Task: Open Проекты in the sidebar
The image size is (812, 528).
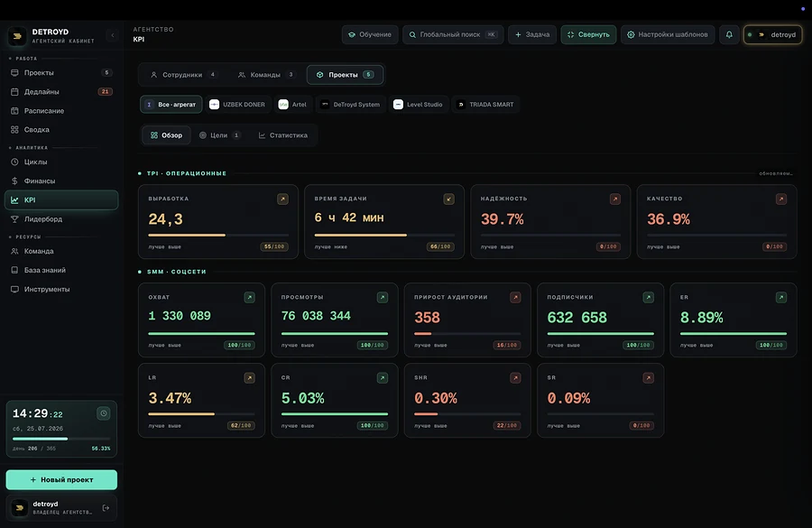Action: click(x=61, y=72)
